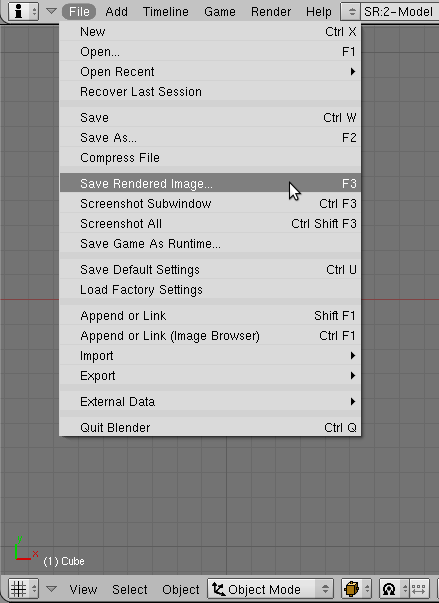Open the Timeline menu

166,12
